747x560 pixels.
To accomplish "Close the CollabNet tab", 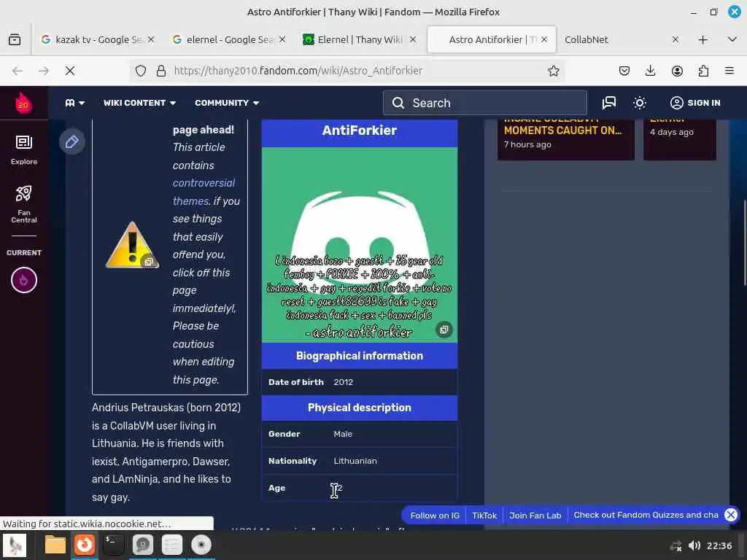I will [675, 39].
